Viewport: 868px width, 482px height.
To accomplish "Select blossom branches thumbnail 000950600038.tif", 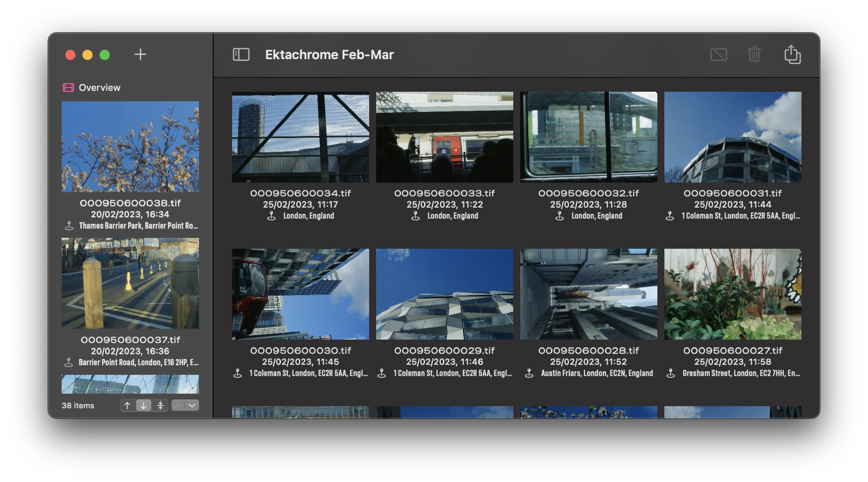I will [130, 147].
